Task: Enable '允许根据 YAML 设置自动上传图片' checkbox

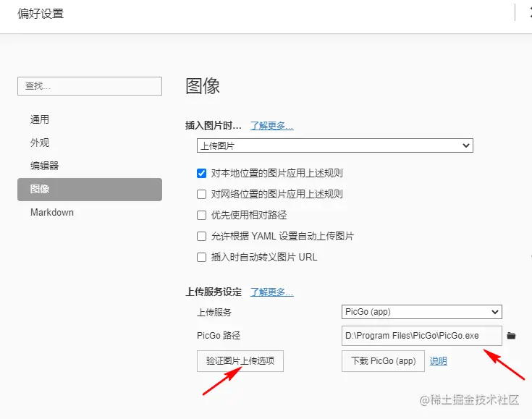Action: pyautogui.click(x=201, y=237)
